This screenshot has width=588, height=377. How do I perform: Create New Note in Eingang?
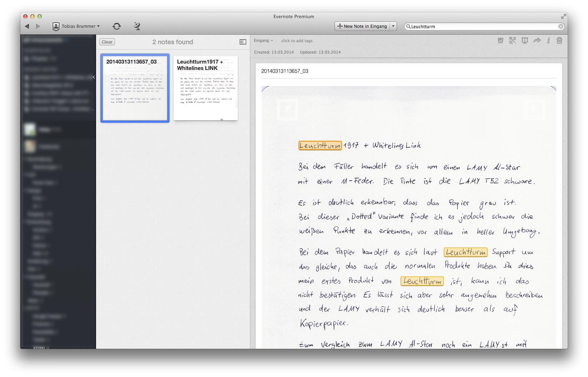point(362,26)
